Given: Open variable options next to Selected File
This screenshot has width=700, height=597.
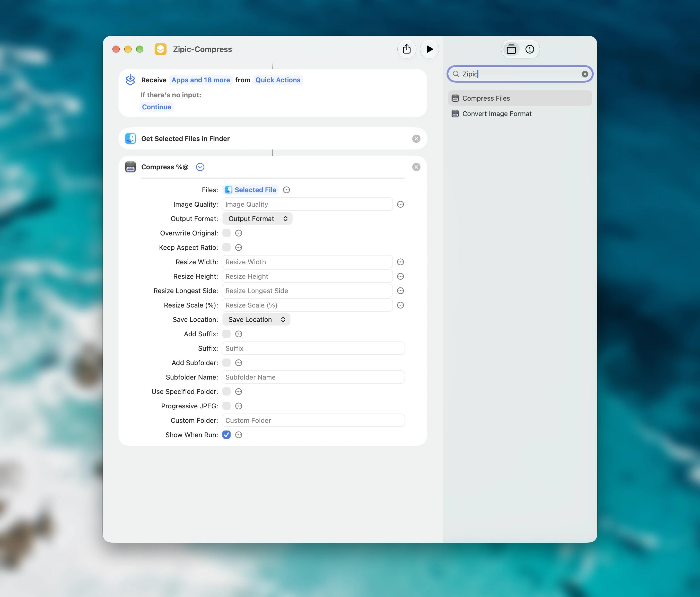Looking at the screenshot, I should tap(286, 190).
